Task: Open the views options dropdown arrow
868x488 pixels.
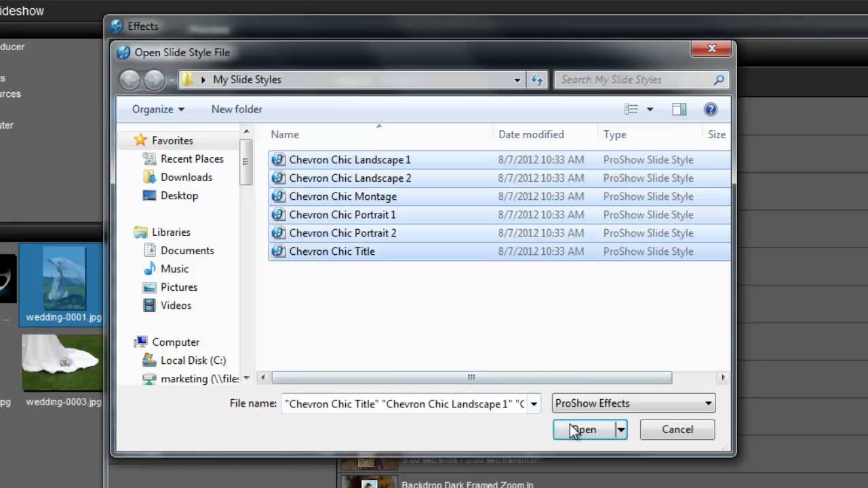Action: [x=650, y=109]
